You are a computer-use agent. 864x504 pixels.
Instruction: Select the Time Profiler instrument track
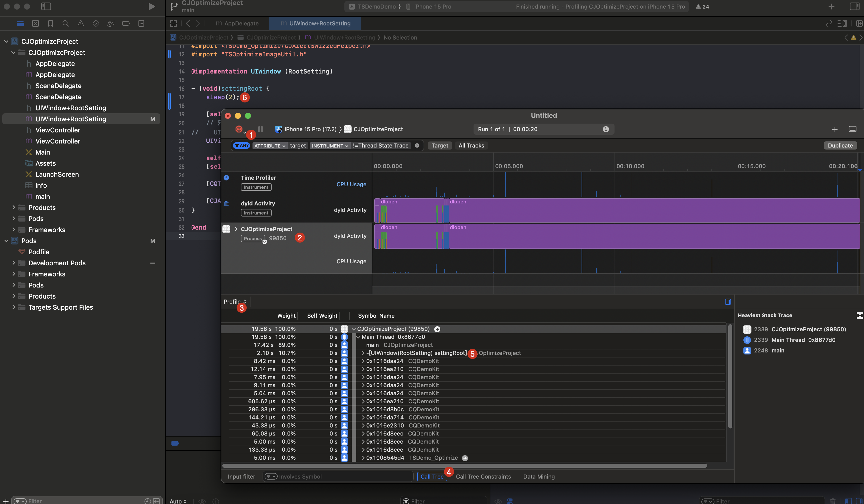pyautogui.click(x=297, y=184)
